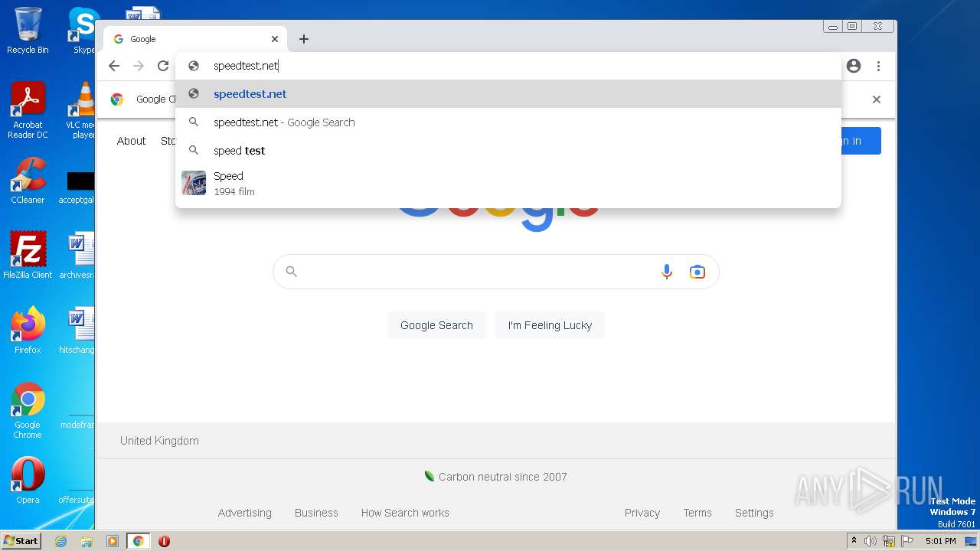Image resolution: width=980 pixels, height=551 pixels.
Task: Click the 5:01 PM taskbar clock
Action: point(940,541)
